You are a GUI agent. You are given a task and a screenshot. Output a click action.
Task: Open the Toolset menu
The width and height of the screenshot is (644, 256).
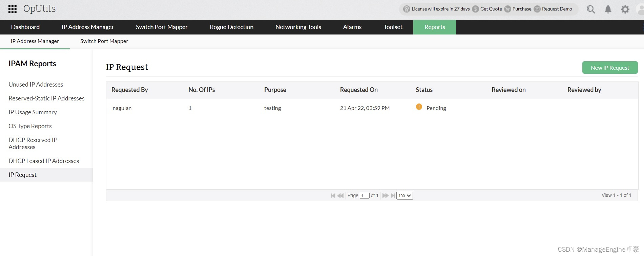coord(393,27)
